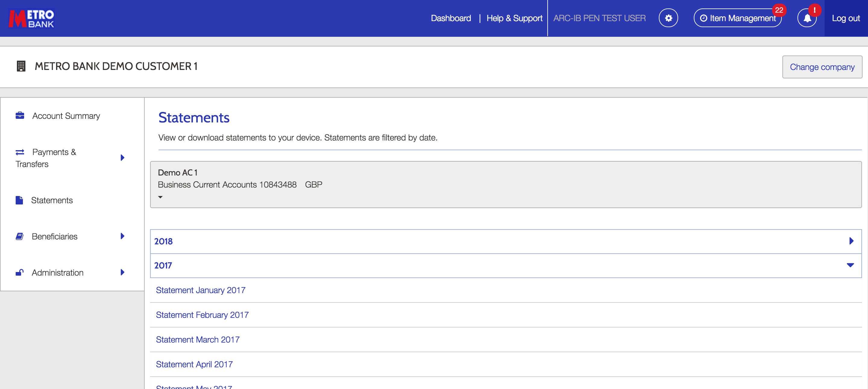
Task: Open Administration menu item
Action: 58,272
